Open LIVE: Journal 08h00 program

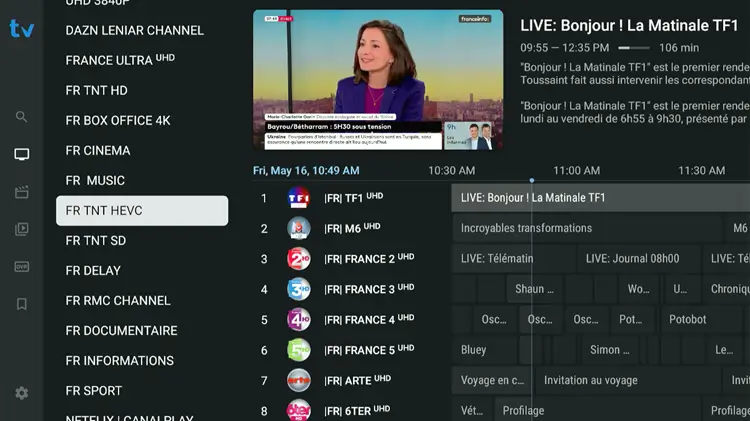tap(639, 259)
